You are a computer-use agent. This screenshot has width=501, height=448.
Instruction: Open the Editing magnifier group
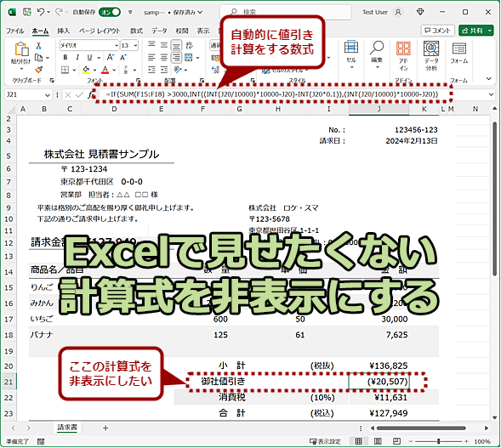377,54
